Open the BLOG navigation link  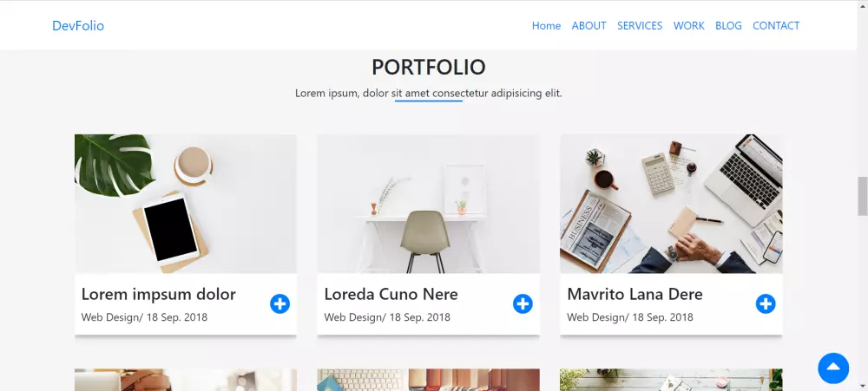click(728, 25)
